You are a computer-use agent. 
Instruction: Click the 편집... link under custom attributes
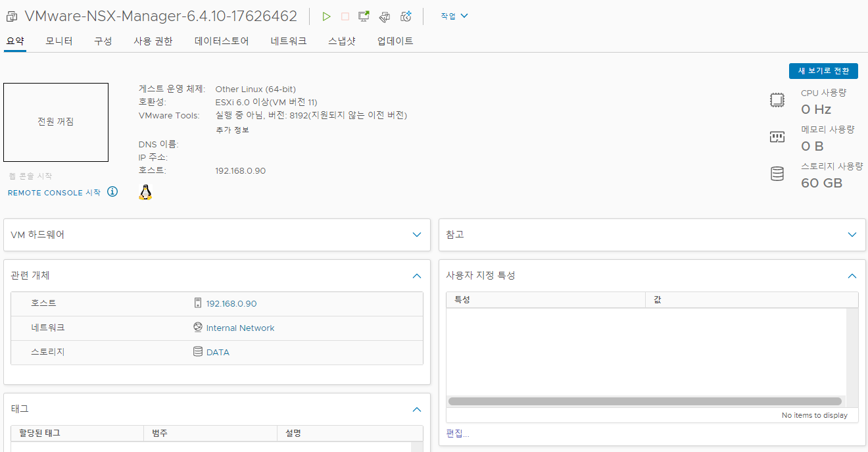click(x=458, y=434)
